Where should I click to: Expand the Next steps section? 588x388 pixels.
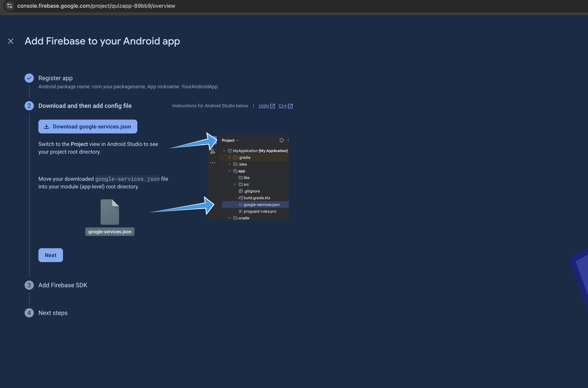pos(53,313)
